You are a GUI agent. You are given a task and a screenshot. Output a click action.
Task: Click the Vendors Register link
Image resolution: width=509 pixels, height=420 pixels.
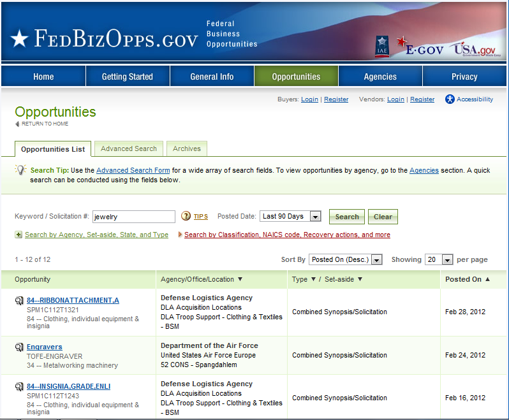coord(422,99)
